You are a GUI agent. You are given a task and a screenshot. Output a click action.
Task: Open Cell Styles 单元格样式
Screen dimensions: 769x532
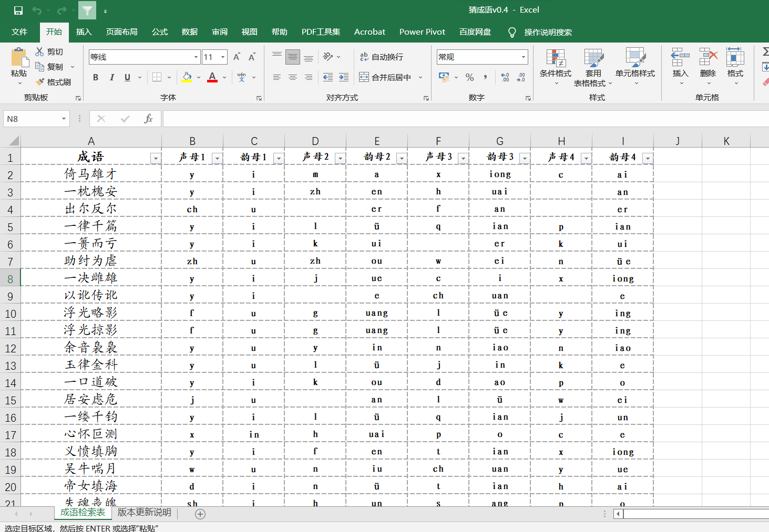click(x=635, y=67)
